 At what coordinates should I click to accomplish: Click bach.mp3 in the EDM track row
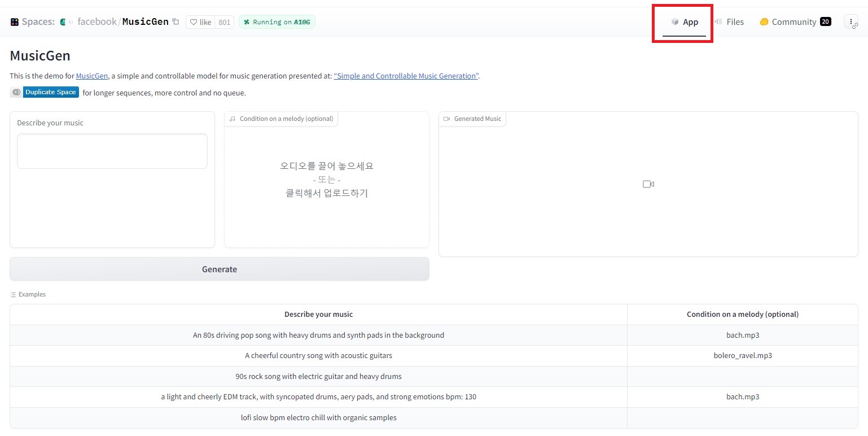coord(743,397)
